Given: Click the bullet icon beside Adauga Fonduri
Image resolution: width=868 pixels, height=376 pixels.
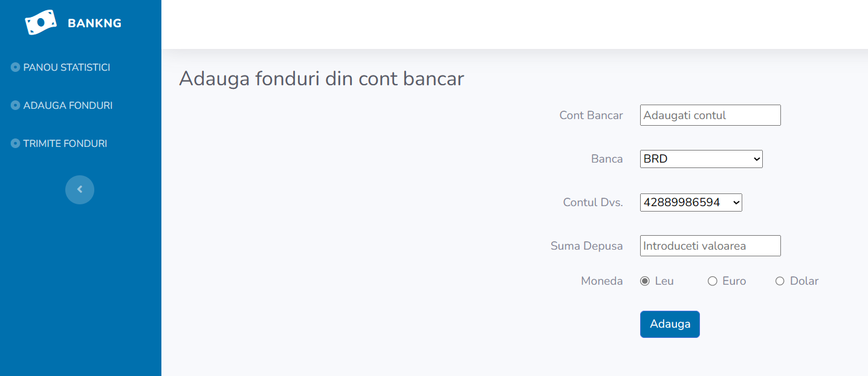Looking at the screenshot, I should [16, 106].
